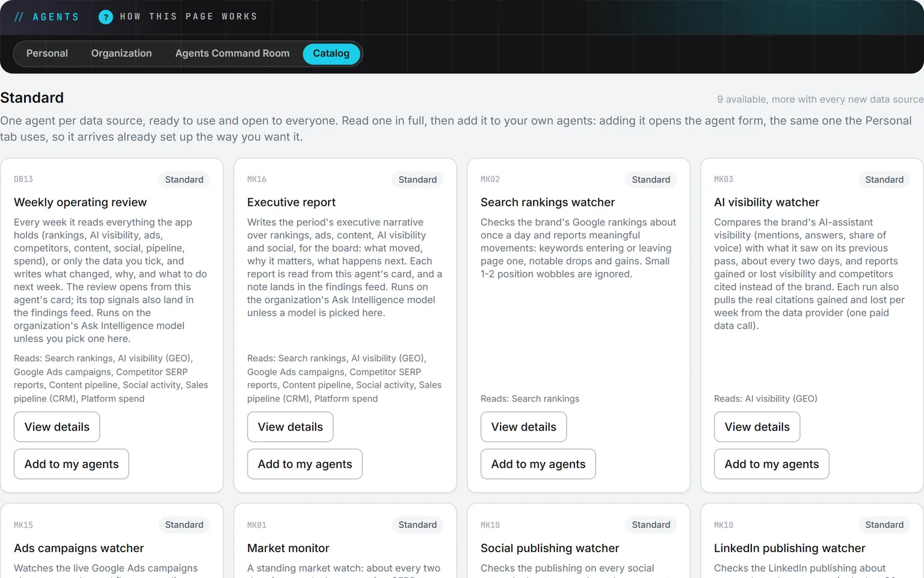
Task: Click the Executive report card title
Action: tap(291, 203)
